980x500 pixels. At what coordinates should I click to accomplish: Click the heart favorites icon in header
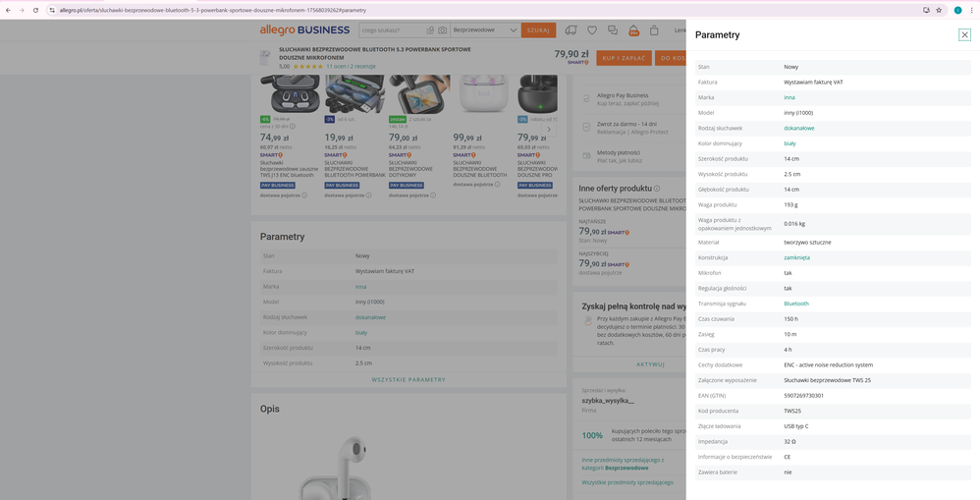591,30
